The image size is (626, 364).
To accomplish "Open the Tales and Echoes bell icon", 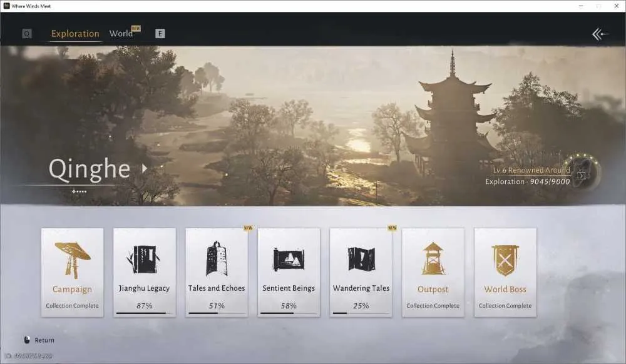I will (217, 258).
